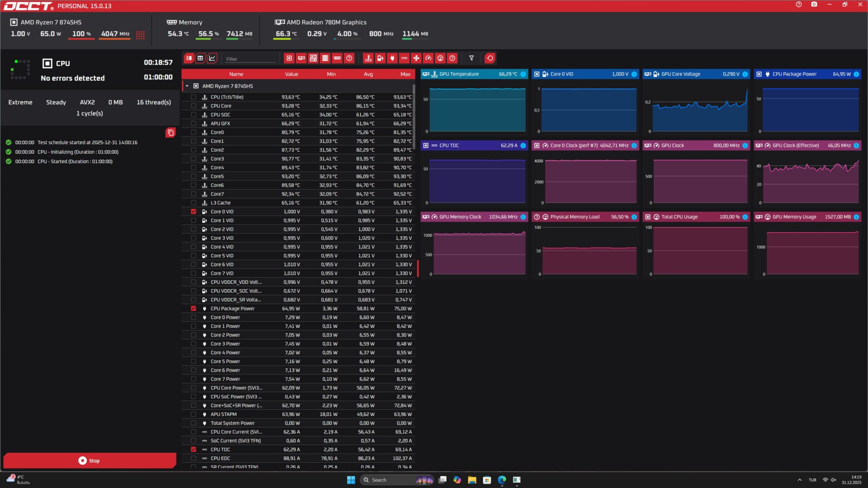Enable the CPU TDC checkbox
Image resolution: width=868 pixels, height=488 pixels.
[194, 450]
